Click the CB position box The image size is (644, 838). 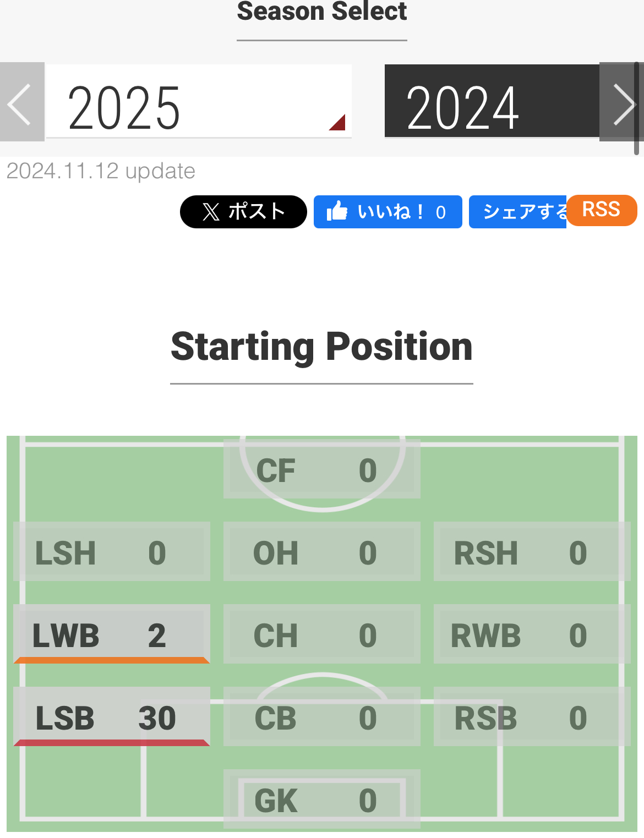pos(321,717)
